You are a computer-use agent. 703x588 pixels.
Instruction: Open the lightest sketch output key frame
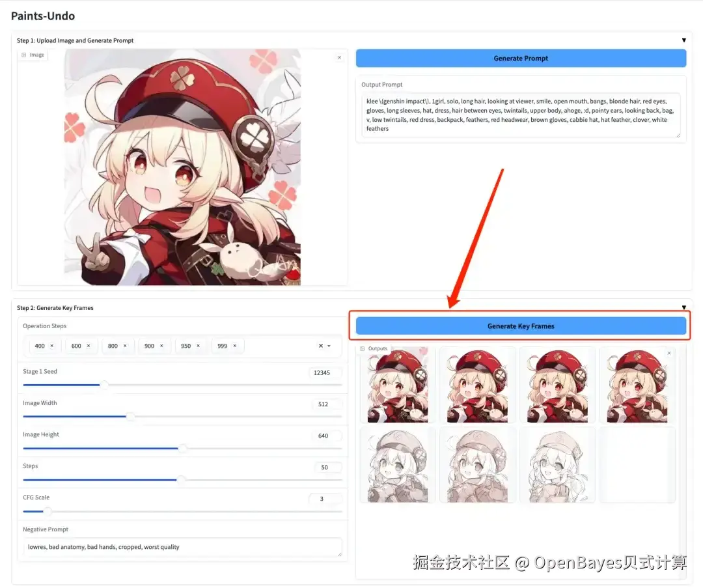point(557,465)
